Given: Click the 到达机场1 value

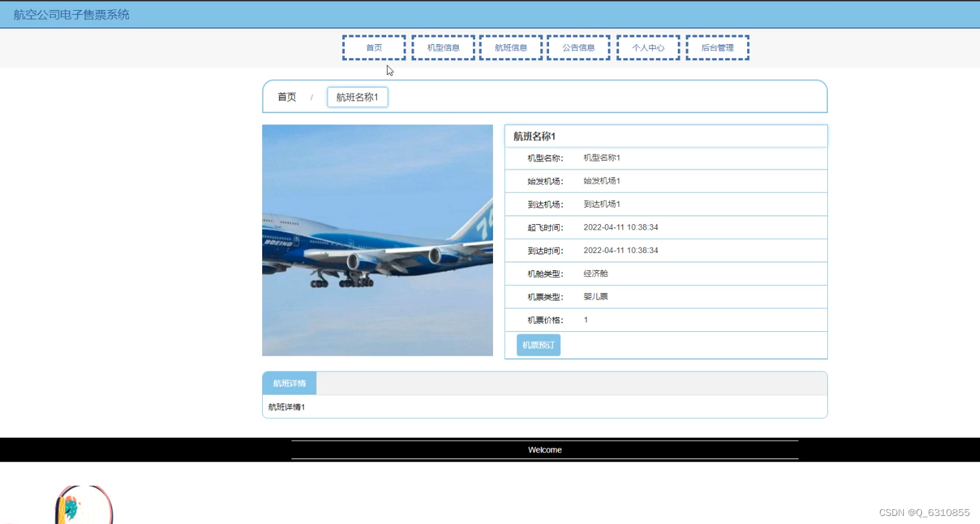Looking at the screenshot, I should [x=602, y=204].
